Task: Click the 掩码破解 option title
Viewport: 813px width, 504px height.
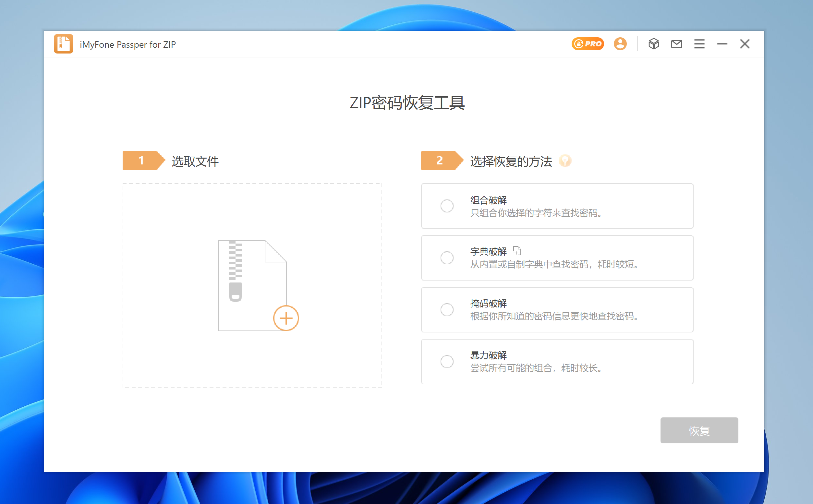Action: point(488,304)
